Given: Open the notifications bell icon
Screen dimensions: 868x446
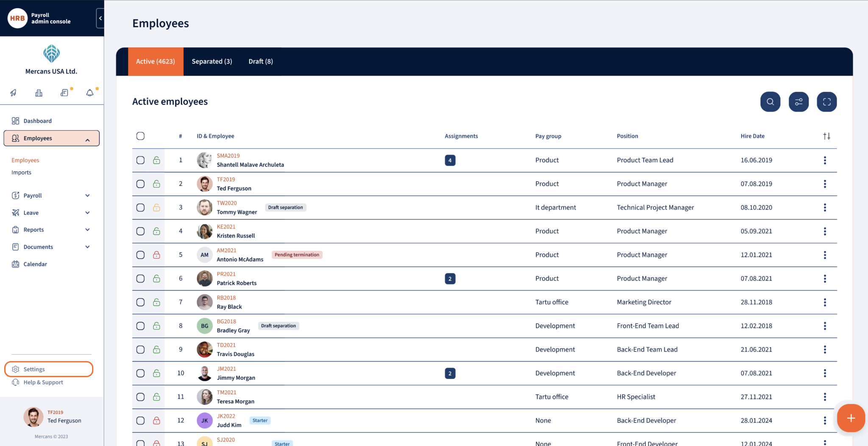Looking at the screenshot, I should pos(89,92).
